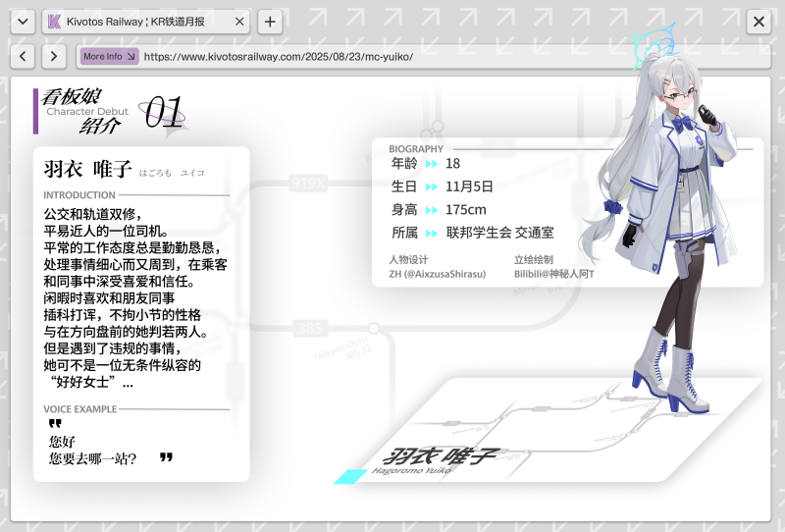Click the 01 number graphic
785x532 pixels.
tap(164, 111)
